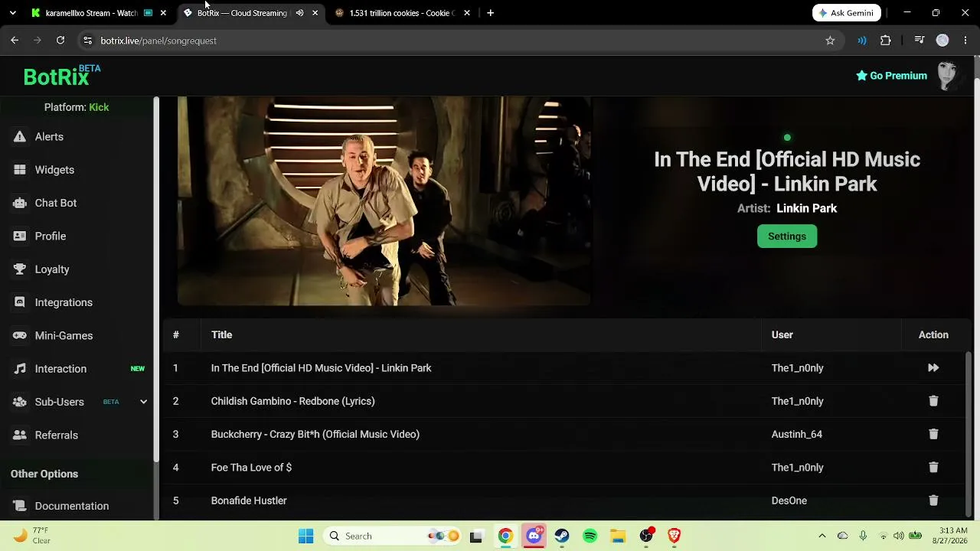The height and width of the screenshot is (551, 980).
Task: Reload the current page
Action: [60, 41]
